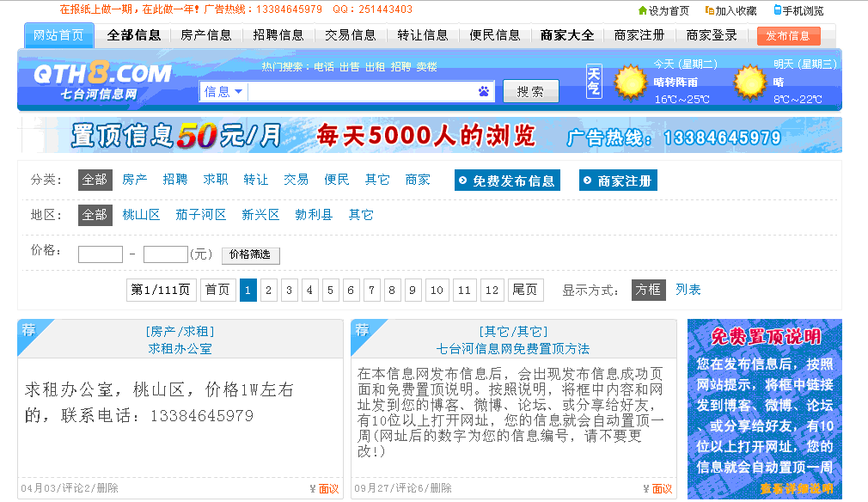868x502 pixels.
Task: Click today's sun weather icon
Action: (x=631, y=82)
